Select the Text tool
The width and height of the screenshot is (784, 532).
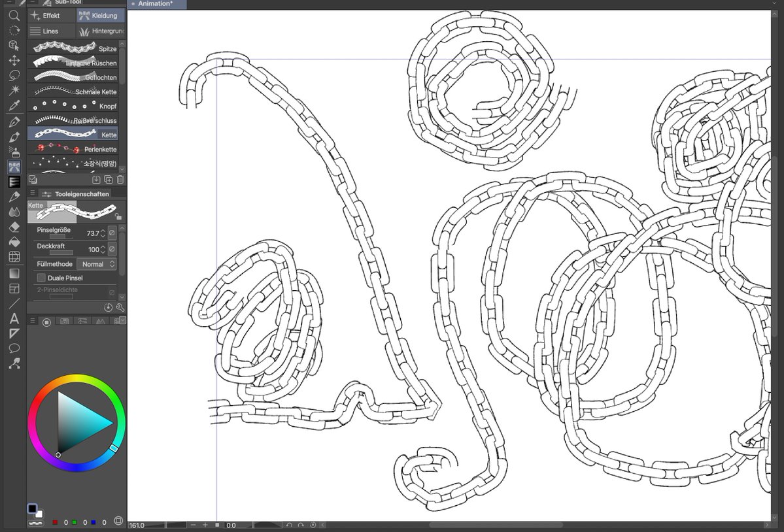(14, 318)
